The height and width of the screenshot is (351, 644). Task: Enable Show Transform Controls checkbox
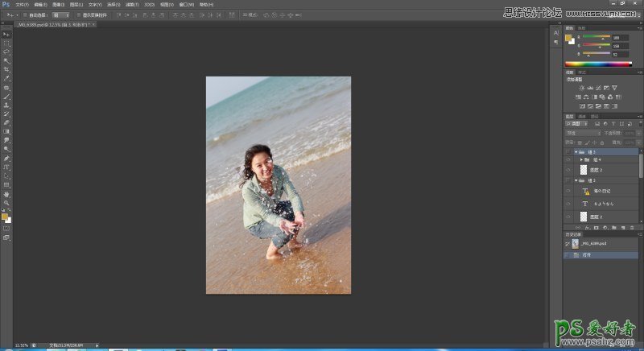[80, 14]
